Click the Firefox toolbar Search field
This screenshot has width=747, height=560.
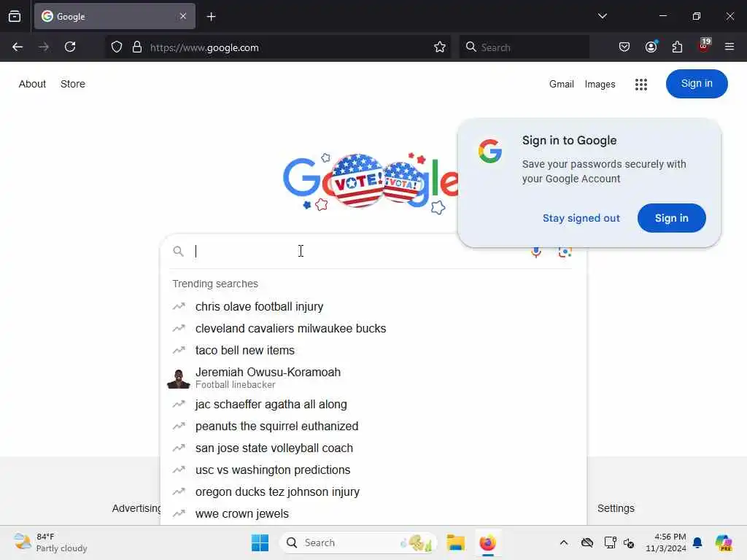524,47
